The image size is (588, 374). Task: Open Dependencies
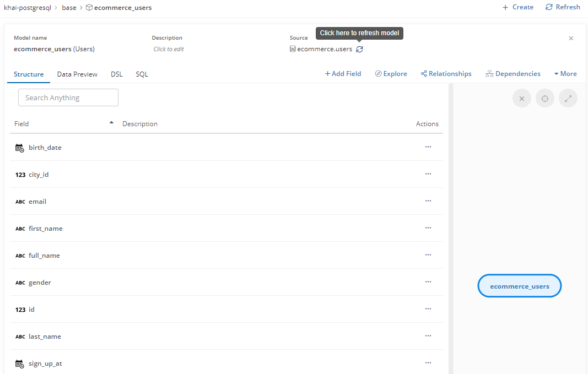[513, 74]
